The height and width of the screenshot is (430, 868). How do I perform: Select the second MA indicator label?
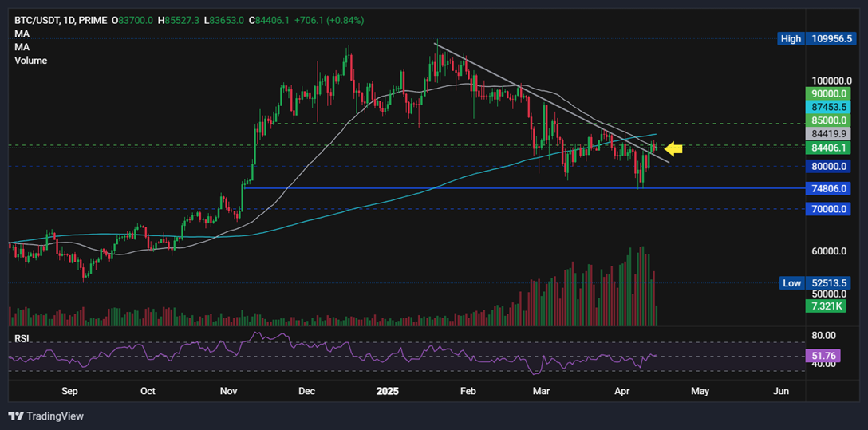coord(21,47)
